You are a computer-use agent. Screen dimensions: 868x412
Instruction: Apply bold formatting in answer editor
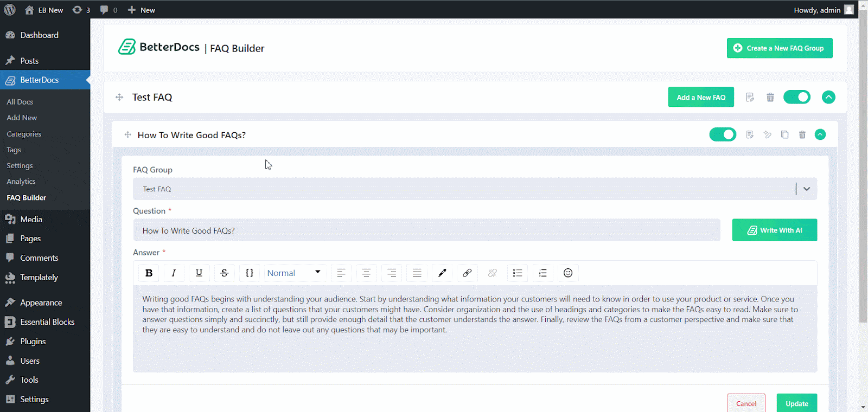point(149,273)
